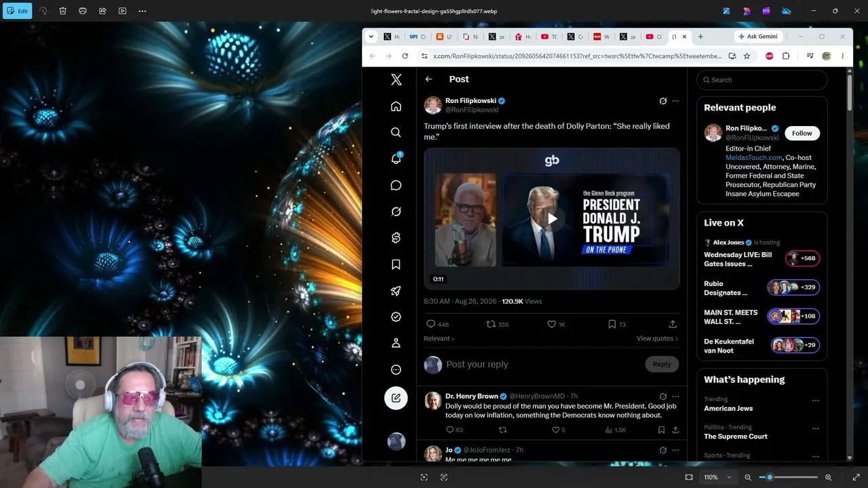Reply to the post via comment icon
The width and height of the screenshot is (868, 488).
431,324
